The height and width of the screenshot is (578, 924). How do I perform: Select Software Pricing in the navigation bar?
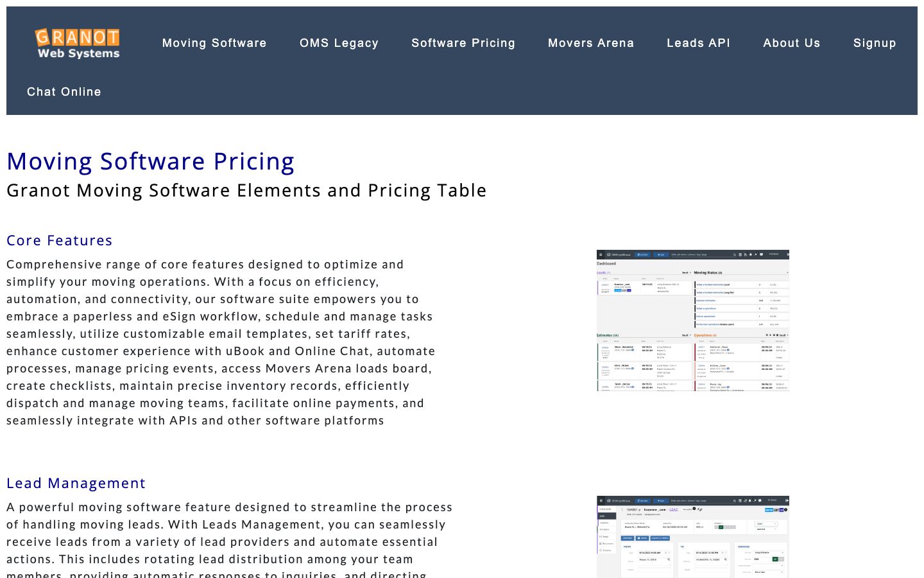point(463,43)
